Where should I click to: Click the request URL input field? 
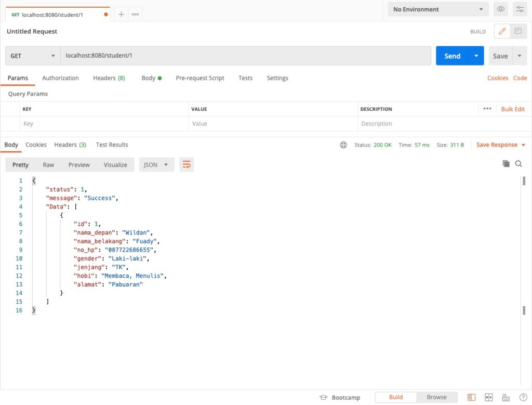(245, 56)
